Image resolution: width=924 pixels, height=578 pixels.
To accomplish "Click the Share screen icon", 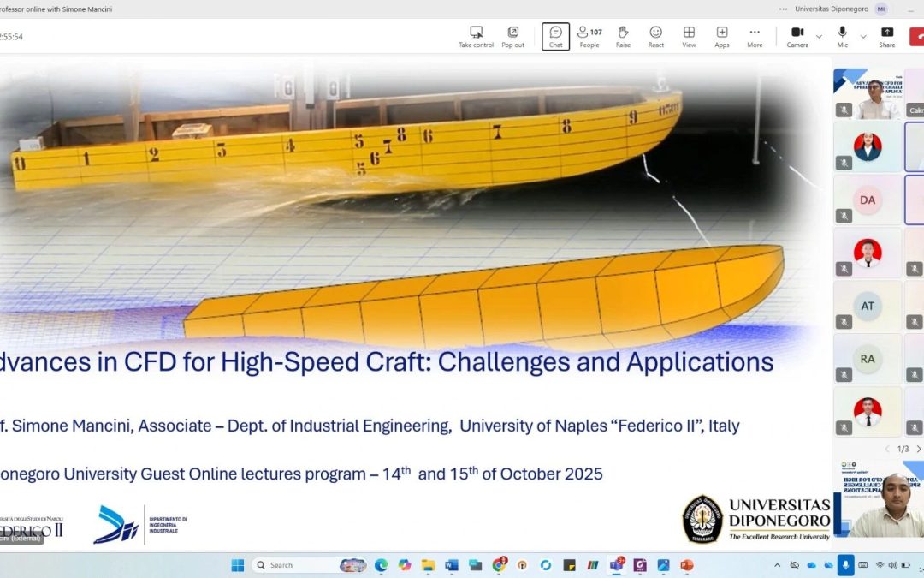I will click(887, 36).
